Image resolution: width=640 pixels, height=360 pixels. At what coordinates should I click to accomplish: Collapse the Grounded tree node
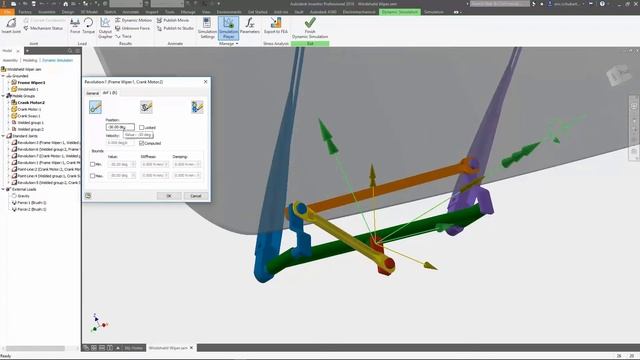(3, 76)
